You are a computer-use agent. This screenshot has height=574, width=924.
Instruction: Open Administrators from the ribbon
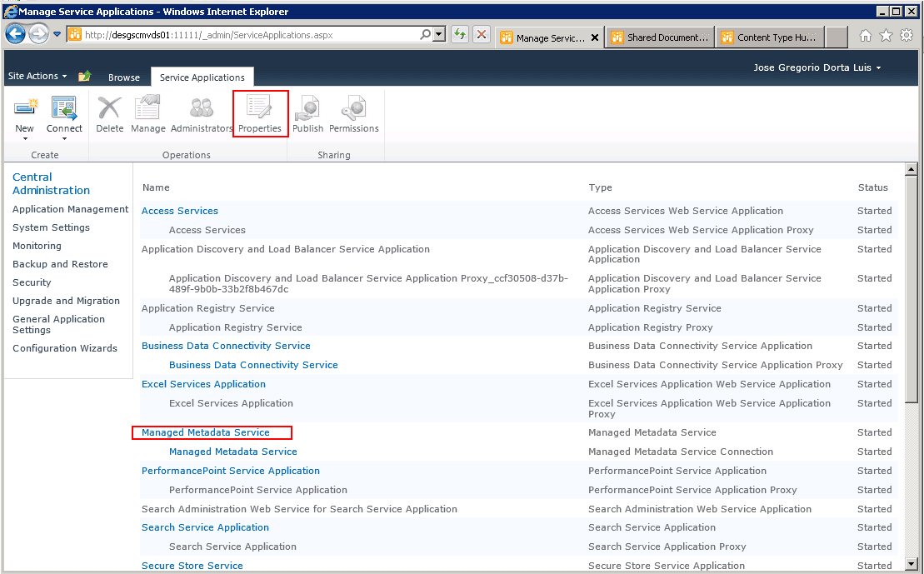click(x=202, y=109)
